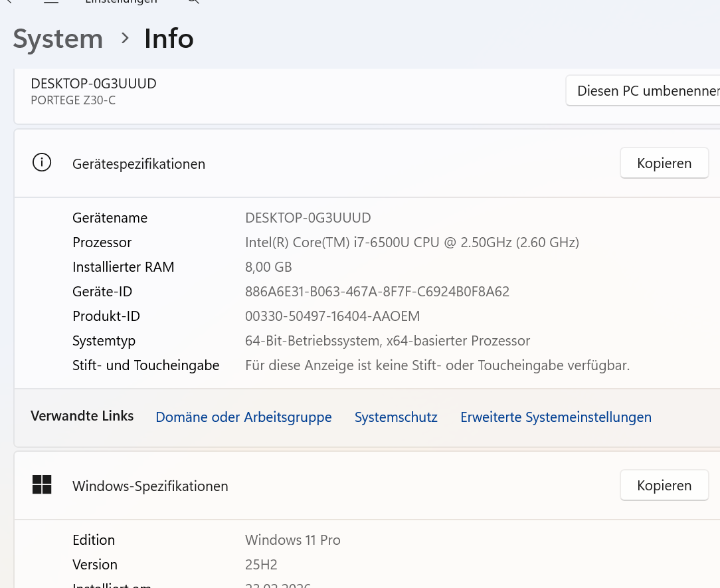Click the Version label
The height and width of the screenshot is (588, 720).
95,565
